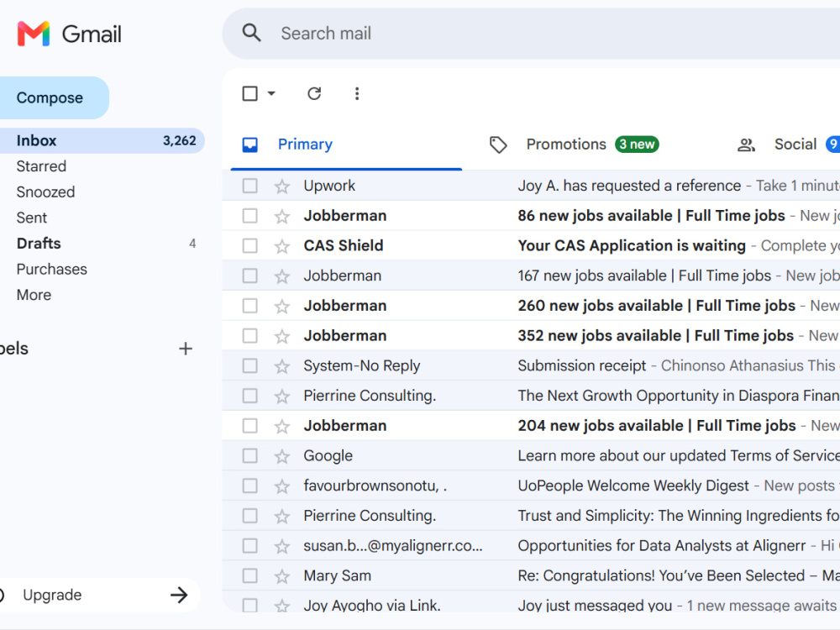The height and width of the screenshot is (630, 840).
Task: Open the three-dot More options menu
Action: [x=357, y=94]
